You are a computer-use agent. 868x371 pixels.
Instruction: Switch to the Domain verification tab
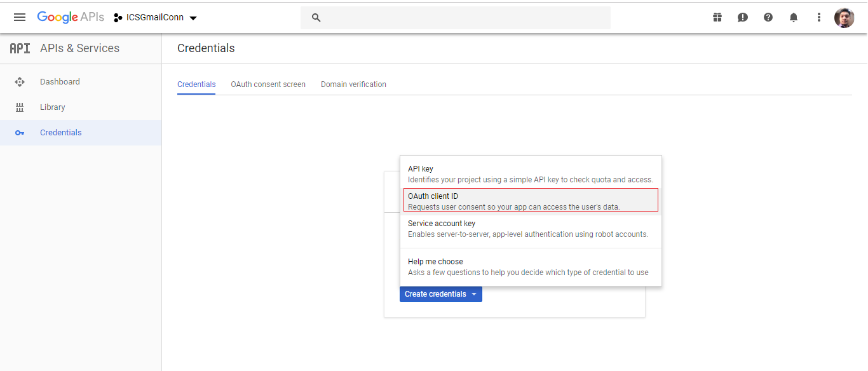(x=353, y=84)
